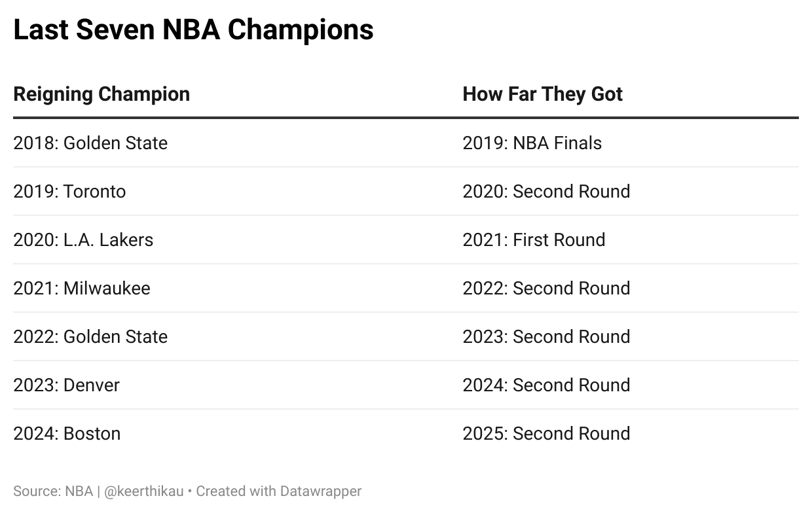The image size is (812, 513).
Task: Select the "2020: L.A. Lakers" row entry
Action: click(x=83, y=240)
